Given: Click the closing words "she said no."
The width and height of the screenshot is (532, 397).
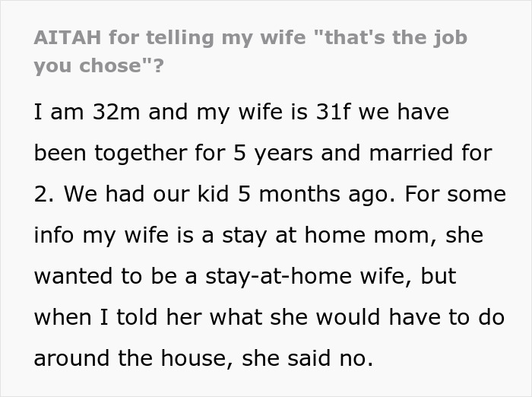Looking at the screenshot, I should (x=308, y=358).
